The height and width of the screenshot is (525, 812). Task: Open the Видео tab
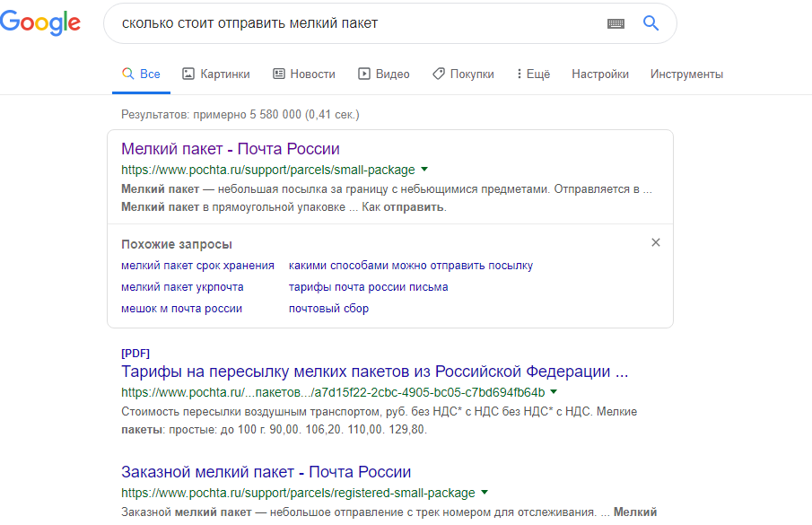click(384, 74)
